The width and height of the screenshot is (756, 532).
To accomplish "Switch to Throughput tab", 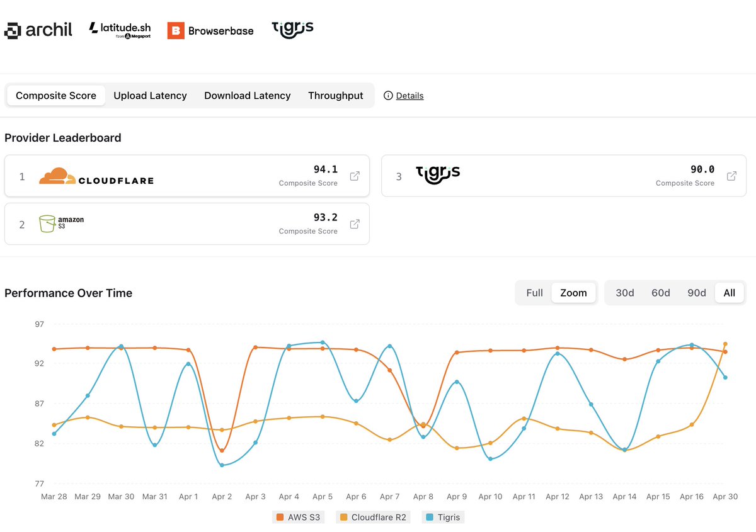I will (x=336, y=96).
